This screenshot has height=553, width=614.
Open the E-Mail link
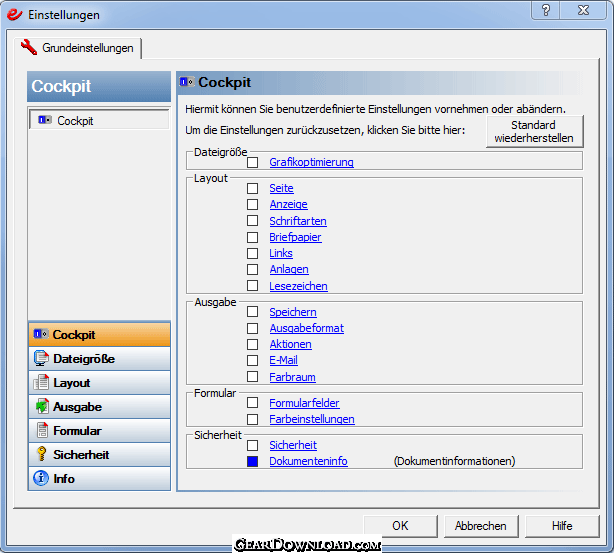coord(284,360)
